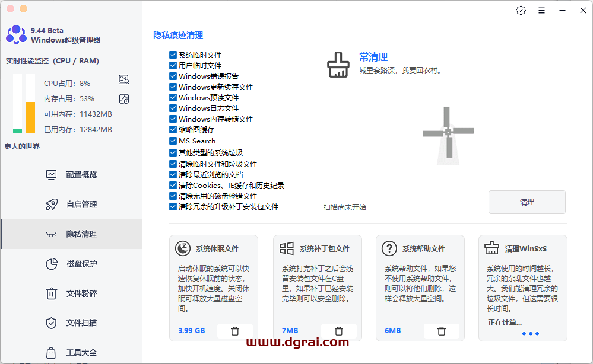Click the moon icon on 系统休眠文件 card

click(x=183, y=248)
